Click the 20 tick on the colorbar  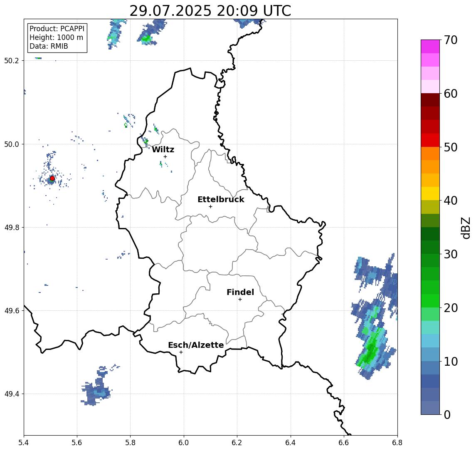(450, 307)
